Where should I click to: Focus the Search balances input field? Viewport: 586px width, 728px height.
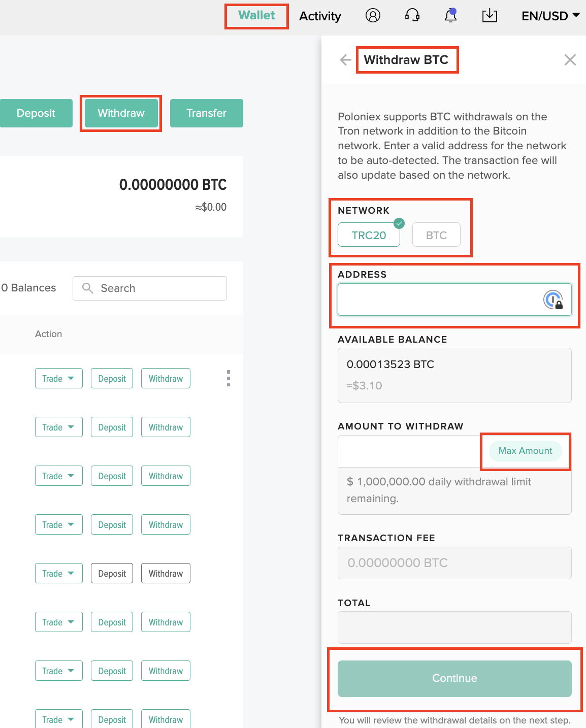150,288
